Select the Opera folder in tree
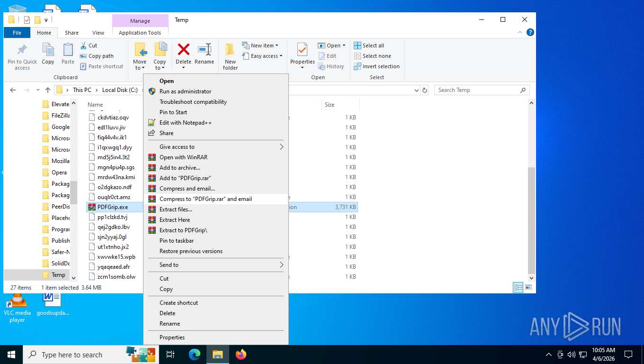The height and width of the screenshot is (364, 644). [59, 173]
